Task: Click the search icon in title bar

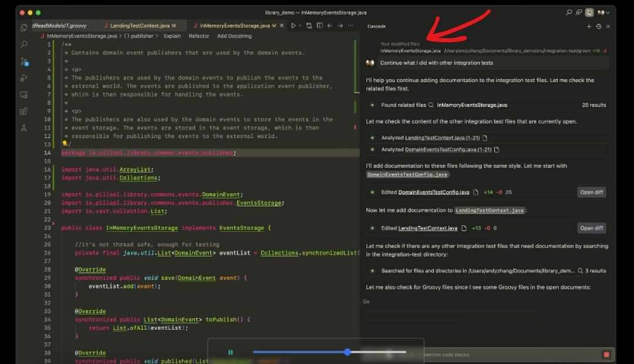Action: pos(569,12)
